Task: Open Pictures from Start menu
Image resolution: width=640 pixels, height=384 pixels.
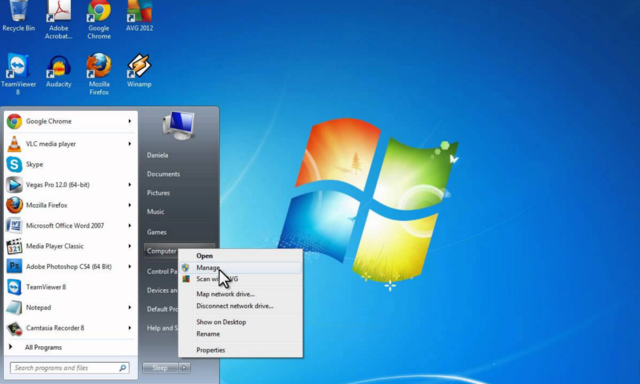Action: pyautogui.click(x=158, y=193)
